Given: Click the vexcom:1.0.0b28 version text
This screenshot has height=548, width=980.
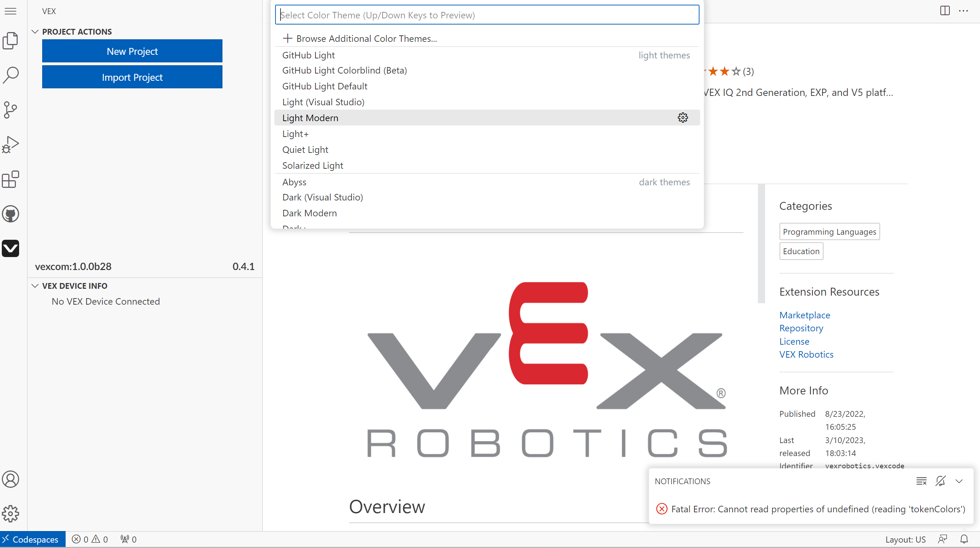Looking at the screenshot, I should 73,266.
